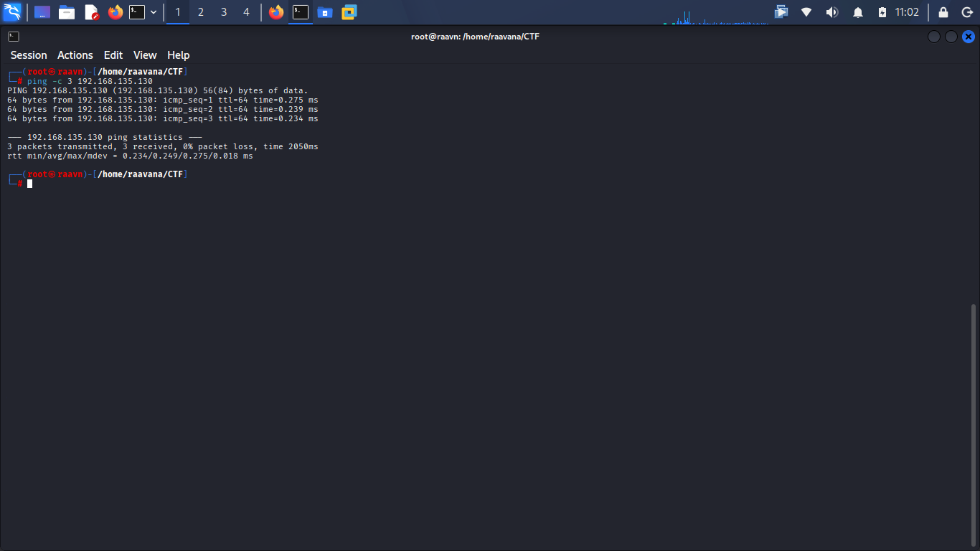Click the show desktop launcher icon
Viewport: 980px width, 551px height.
point(42,12)
